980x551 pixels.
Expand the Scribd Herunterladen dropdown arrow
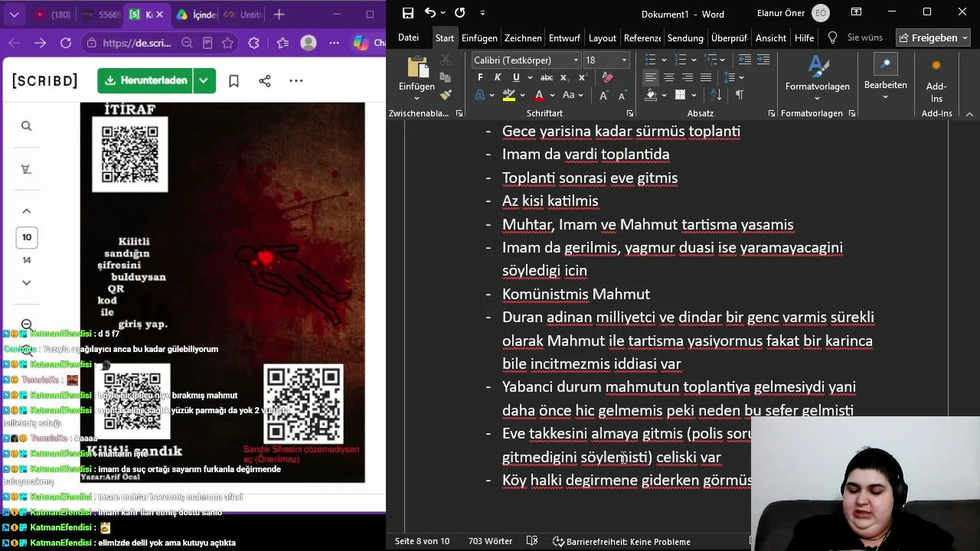pos(204,80)
